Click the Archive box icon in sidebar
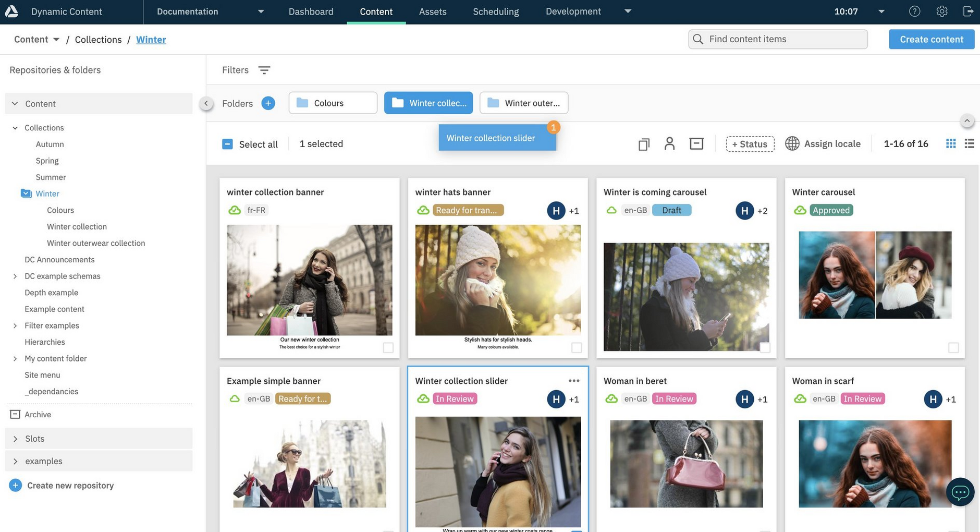The height and width of the screenshot is (532, 980). coord(15,414)
